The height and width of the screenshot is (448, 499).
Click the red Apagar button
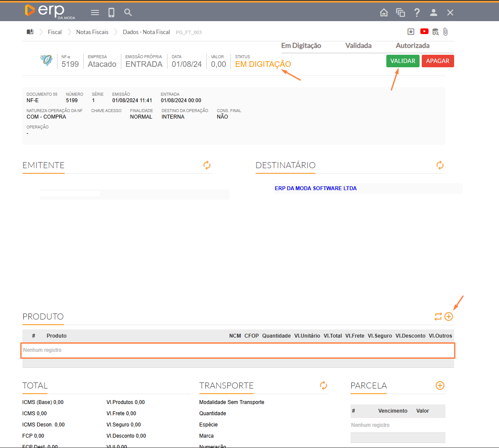tap(438, 61)
